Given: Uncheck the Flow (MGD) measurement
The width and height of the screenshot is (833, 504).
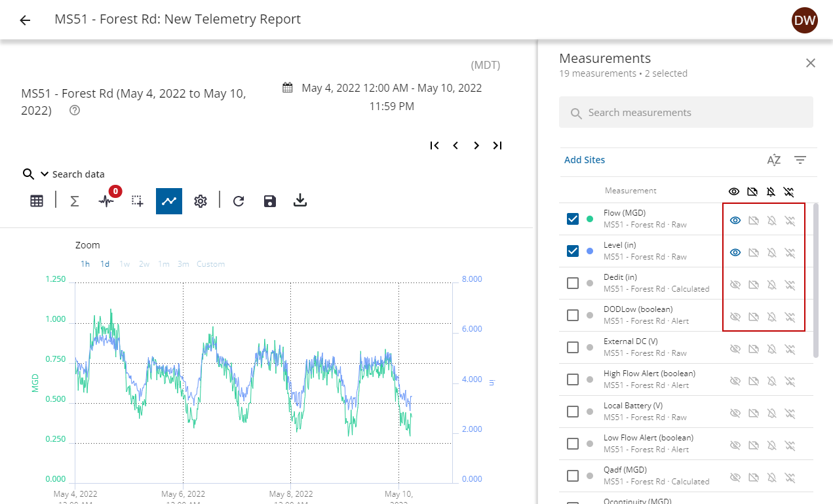Looking at the screenshot, I should 571,218.
